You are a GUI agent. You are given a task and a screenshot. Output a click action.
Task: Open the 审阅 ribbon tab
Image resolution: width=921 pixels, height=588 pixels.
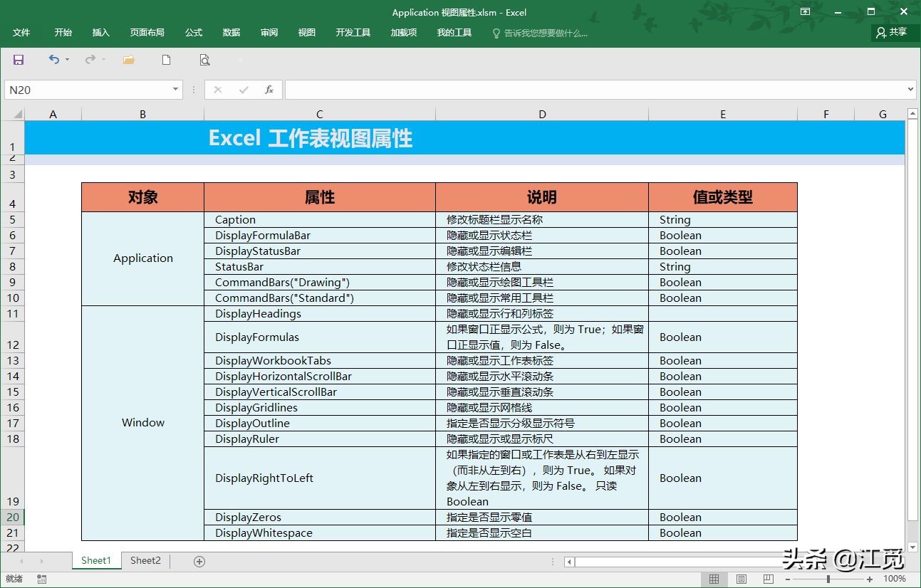point(269,33)
